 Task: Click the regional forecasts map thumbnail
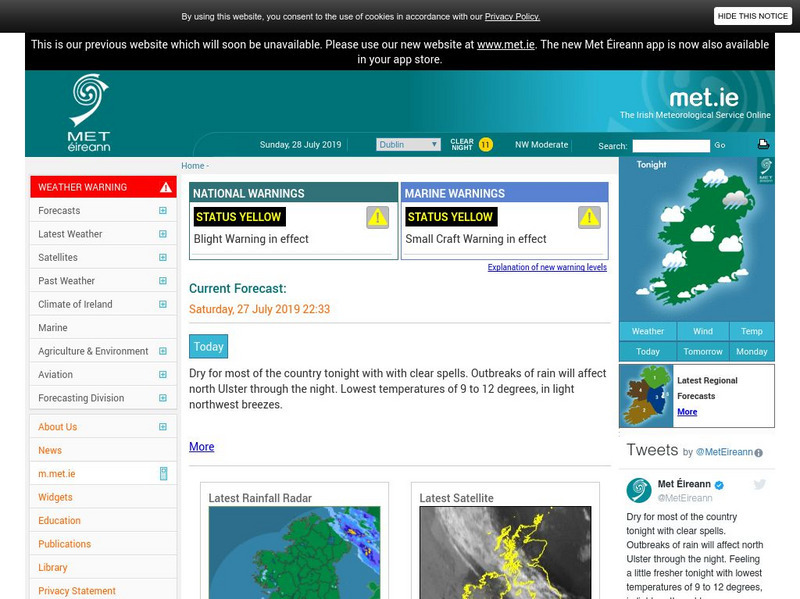(x=646, y=396)
